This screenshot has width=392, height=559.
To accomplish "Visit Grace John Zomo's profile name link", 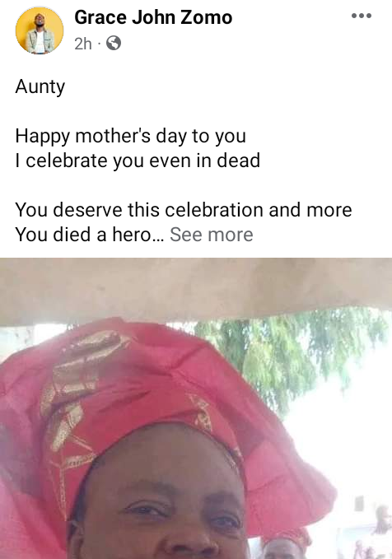I will pos(153,17).
